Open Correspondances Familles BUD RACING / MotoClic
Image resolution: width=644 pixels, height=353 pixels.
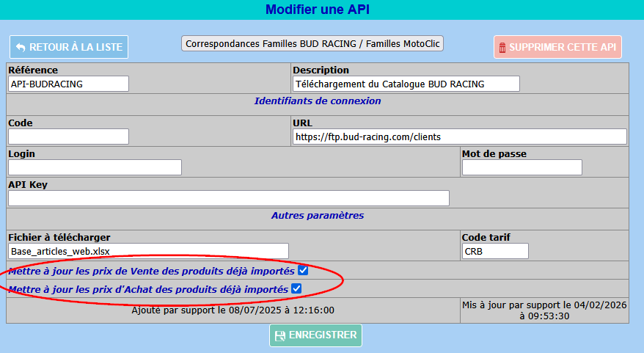click(x=312, y=43)
